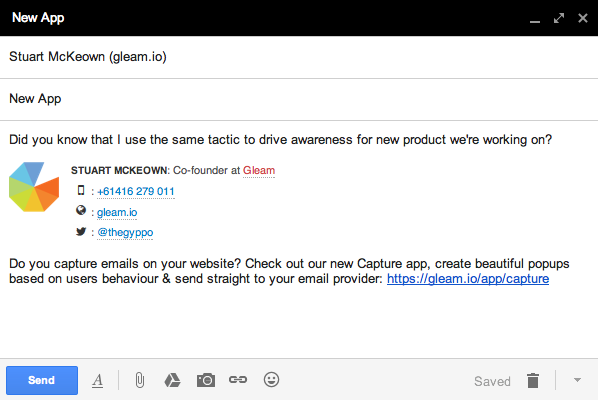The image size is (598, 400).
Task: Insert a link with the chain icon
Action: [x=238, y=379]
